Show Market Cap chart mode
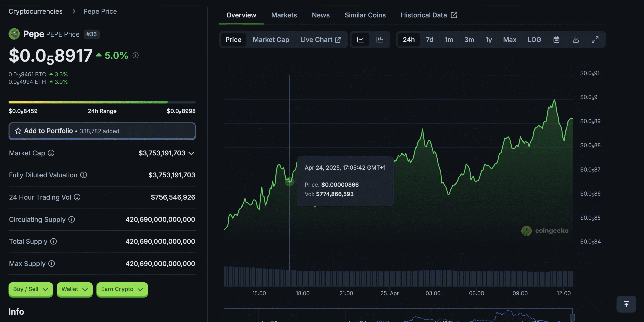644x322 pixels. (x=271, y=40)
